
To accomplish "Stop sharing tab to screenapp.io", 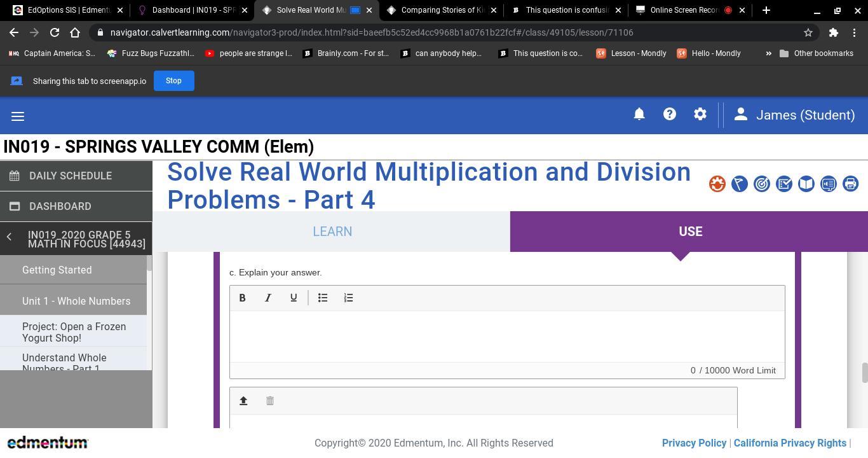I will tap(173, 81).
